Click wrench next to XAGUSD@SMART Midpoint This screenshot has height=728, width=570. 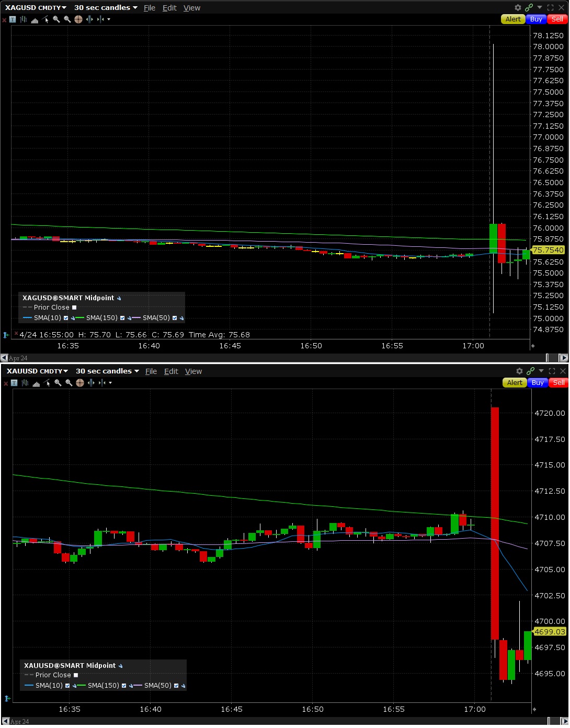[119, 298]
